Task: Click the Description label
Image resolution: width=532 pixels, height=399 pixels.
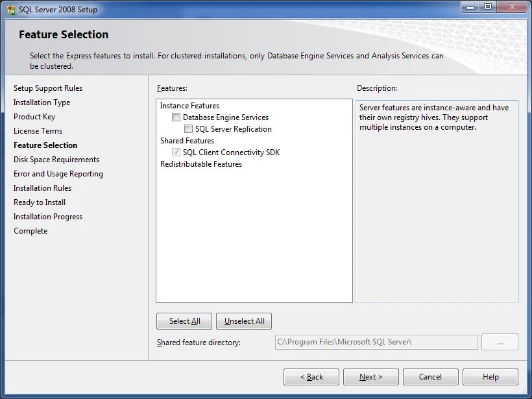Action: point(377,88)
